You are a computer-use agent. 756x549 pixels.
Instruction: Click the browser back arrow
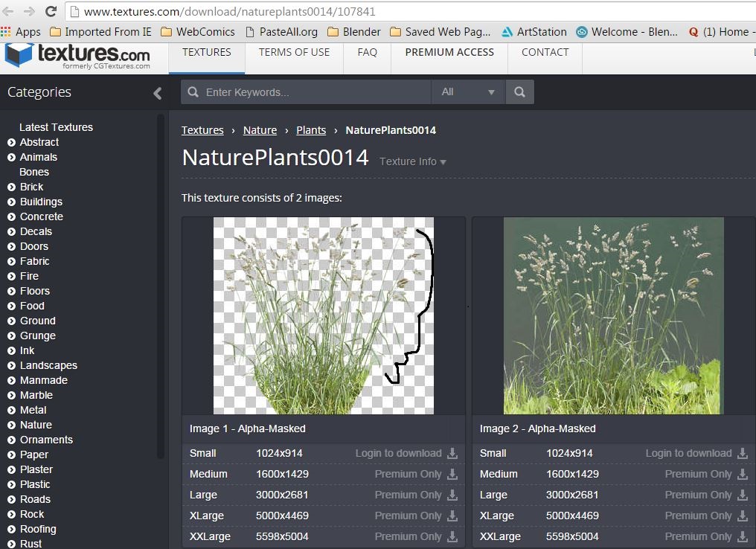click(8, 11)
